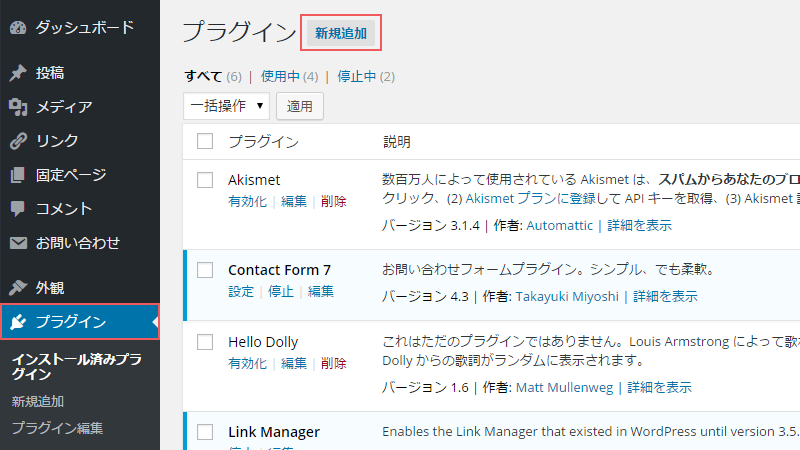Show 停止中 inactive plugins
This screenshot has width=800, height=450.
click(357, 77)
